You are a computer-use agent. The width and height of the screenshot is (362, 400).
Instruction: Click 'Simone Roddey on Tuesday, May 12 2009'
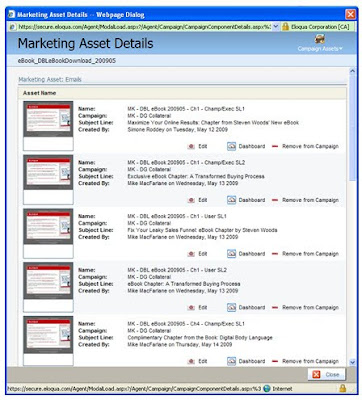pyautogui.click(x=178, y=129)
